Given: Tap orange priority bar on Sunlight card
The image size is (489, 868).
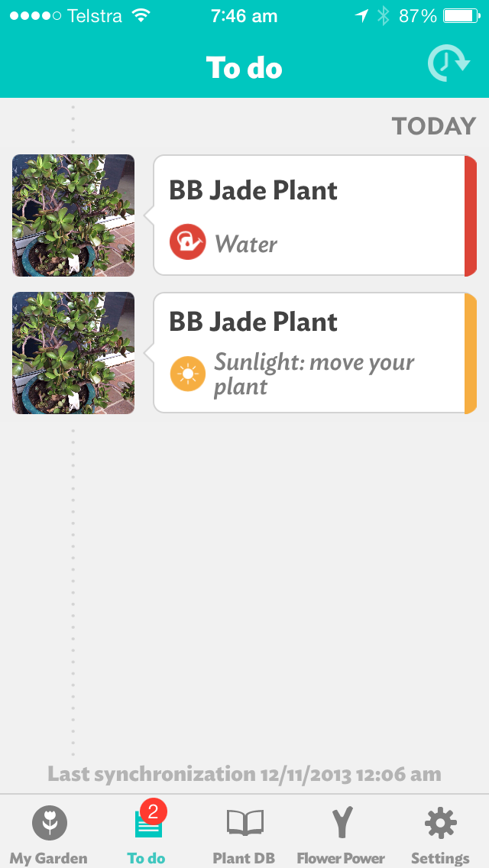Looking at the screenshot, I should pyautogui.click(x=471, y=353).
